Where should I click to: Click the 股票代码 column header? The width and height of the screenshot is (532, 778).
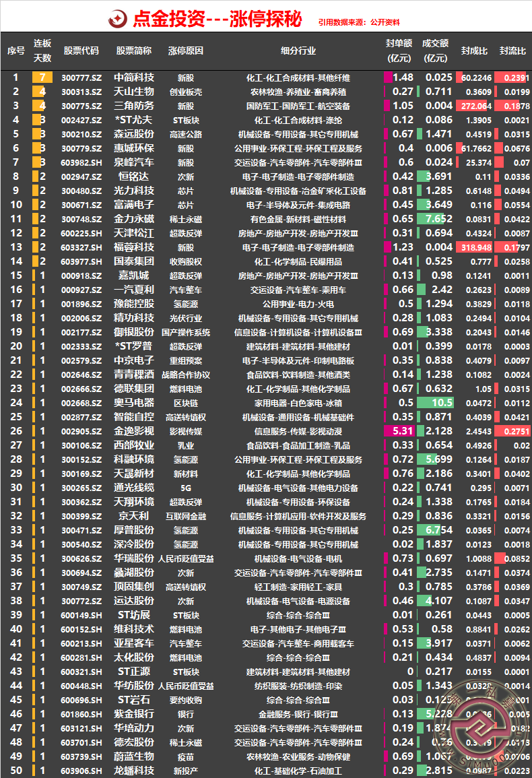(x=81, y=51)
